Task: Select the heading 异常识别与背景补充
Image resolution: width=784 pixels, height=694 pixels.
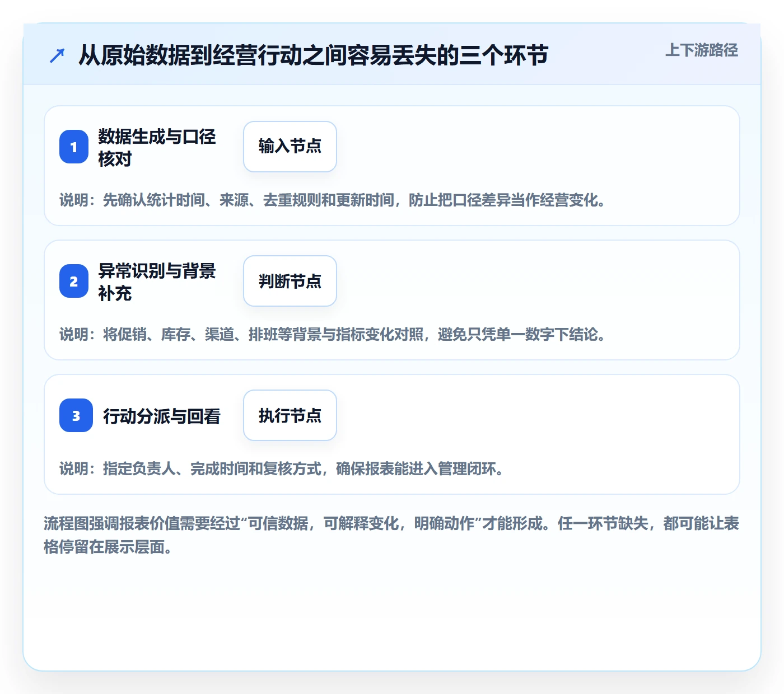Action: point(157,282)
